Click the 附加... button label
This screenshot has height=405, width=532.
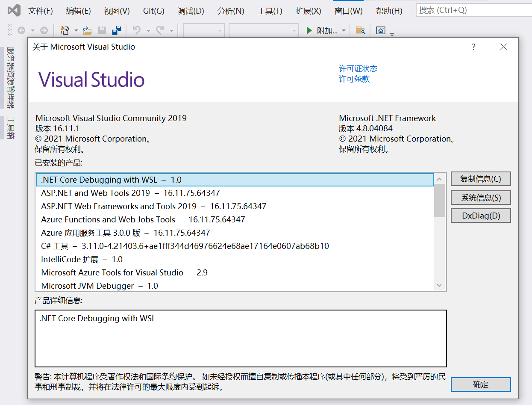pos(327,30)
